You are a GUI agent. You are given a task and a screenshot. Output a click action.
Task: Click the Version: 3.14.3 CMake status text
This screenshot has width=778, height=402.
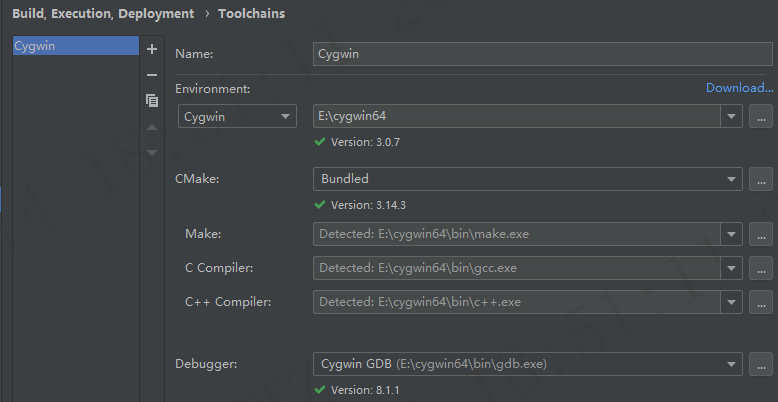click(368, 205)
